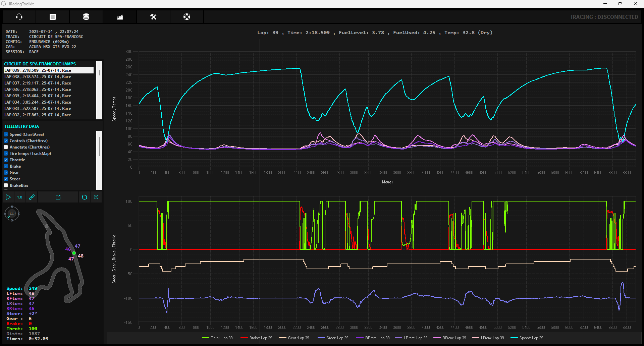Open the session log document view

pos(52,17)
